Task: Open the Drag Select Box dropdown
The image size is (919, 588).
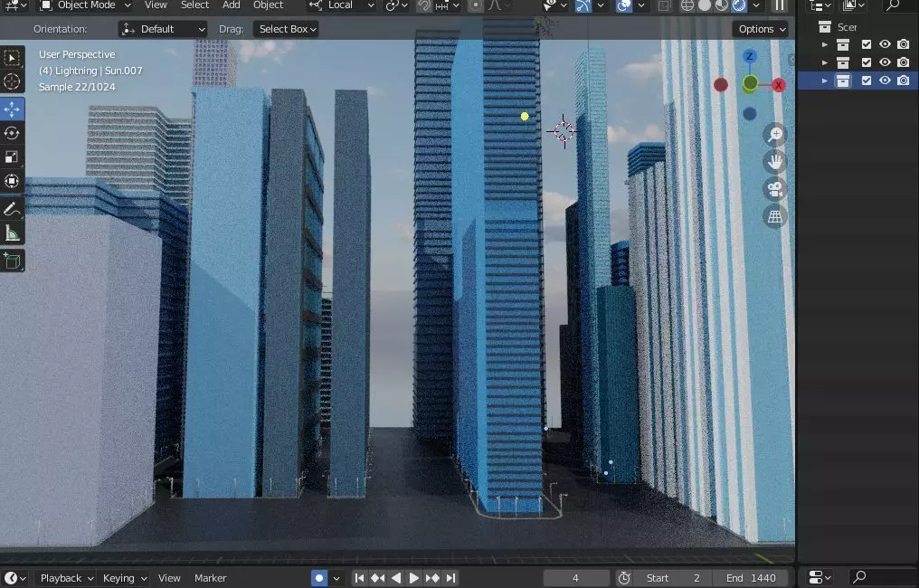Action: (286, 29)
